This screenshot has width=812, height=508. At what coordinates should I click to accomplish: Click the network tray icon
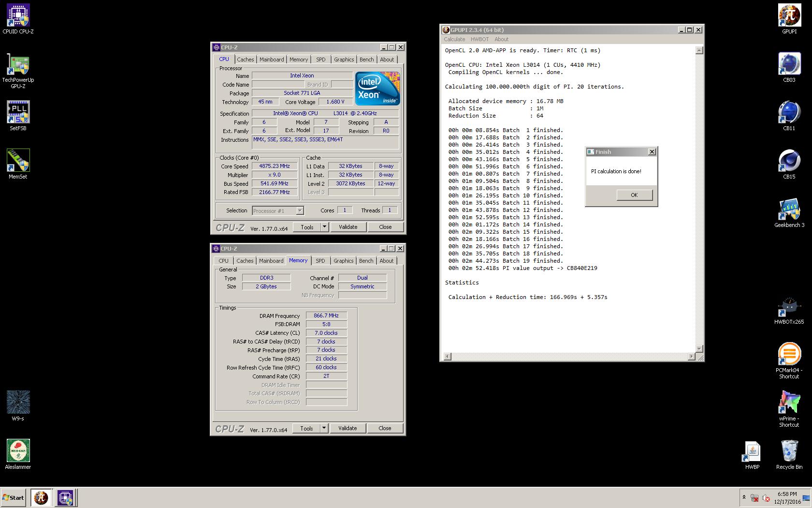click(754, 498)
